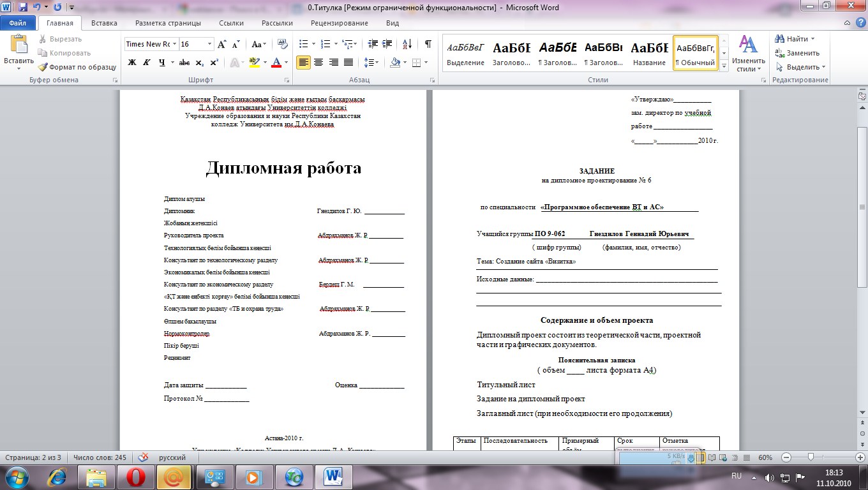Viewport: 868px width, 490px height.
Task: Switch to the Вид tab
Action: point(393,23)
